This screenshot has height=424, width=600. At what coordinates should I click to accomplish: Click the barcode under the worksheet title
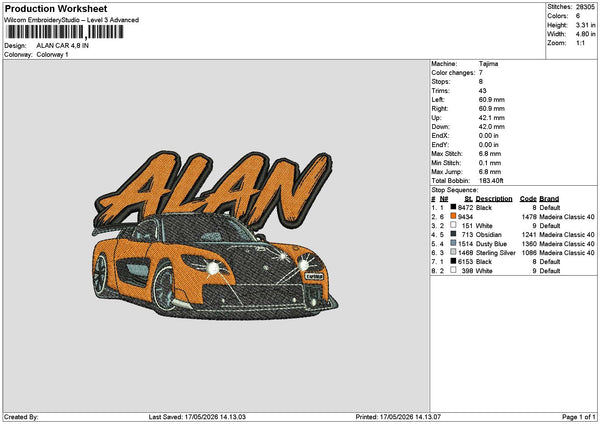coord(65,32)
